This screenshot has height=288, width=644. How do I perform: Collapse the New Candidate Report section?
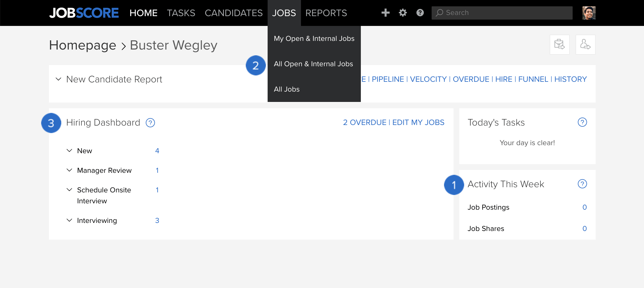pos(58,79)
